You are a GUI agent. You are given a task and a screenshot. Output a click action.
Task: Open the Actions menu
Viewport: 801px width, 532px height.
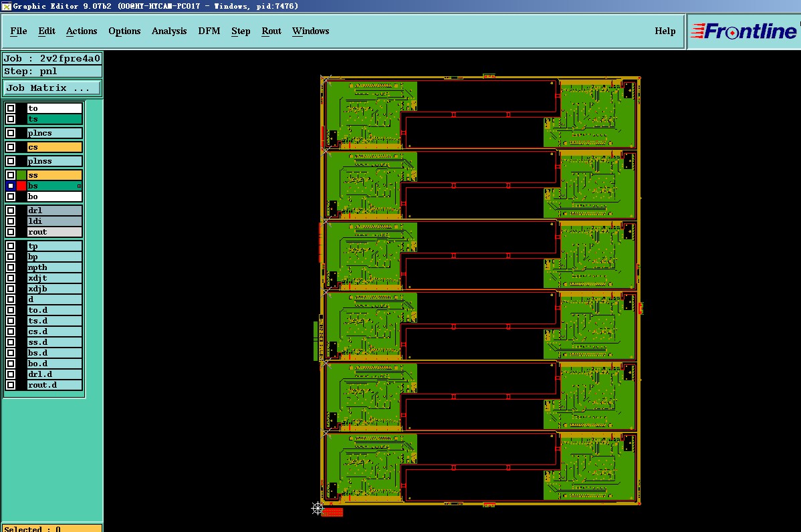[x=81, y=31]
